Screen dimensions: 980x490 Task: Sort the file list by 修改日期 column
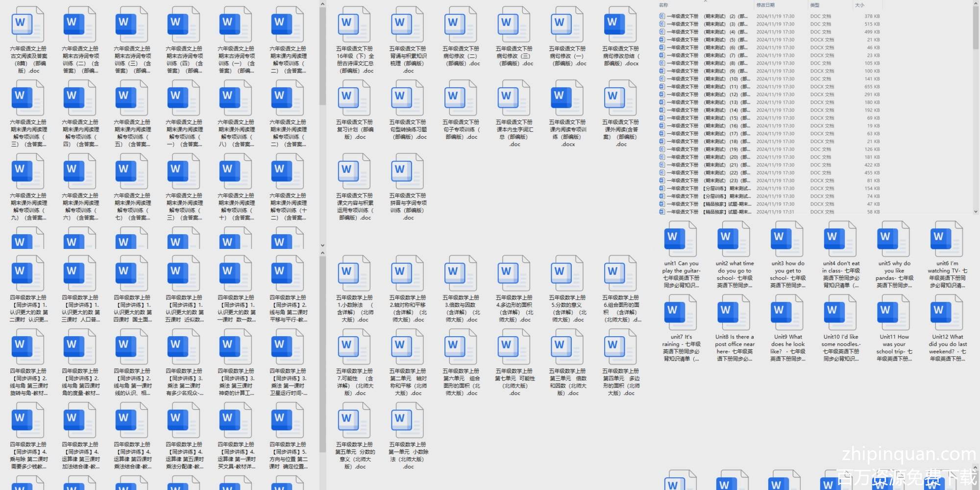765,5
